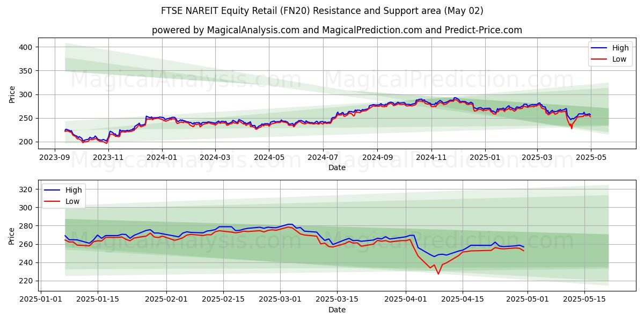Click the '2024-03' x-axis label of top chart
Screen dimensions: 644x322
(215, 157)
